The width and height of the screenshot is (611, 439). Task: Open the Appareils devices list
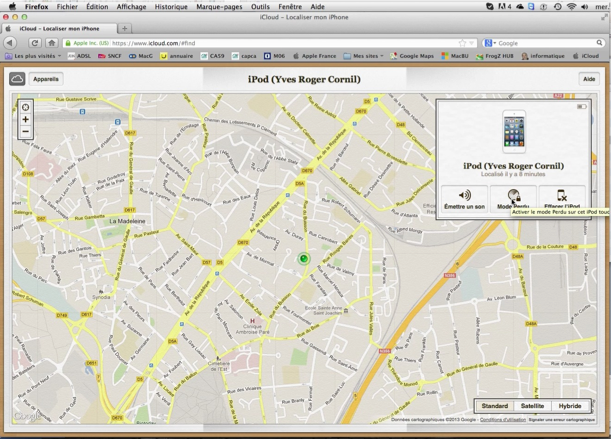[46, 79]
